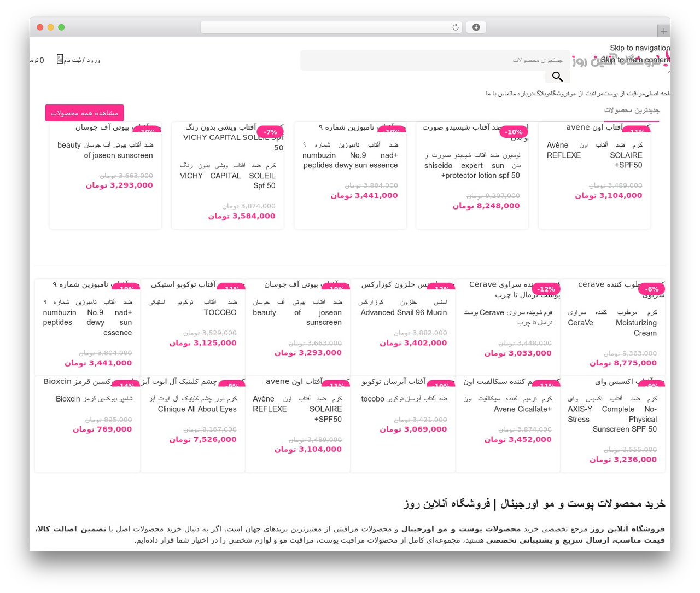Open the account icon beside ورود / ثبت نام
Viewport: 700px width, 593px height.
click(60, 59)
